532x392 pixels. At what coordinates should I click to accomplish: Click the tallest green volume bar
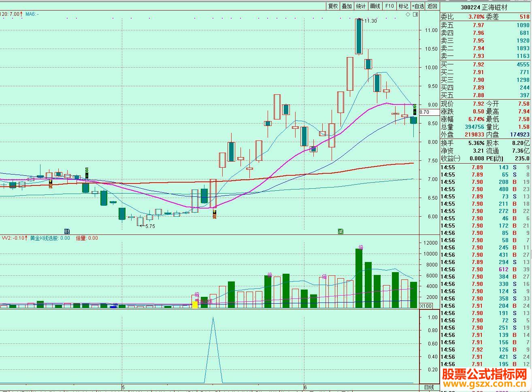359,278
